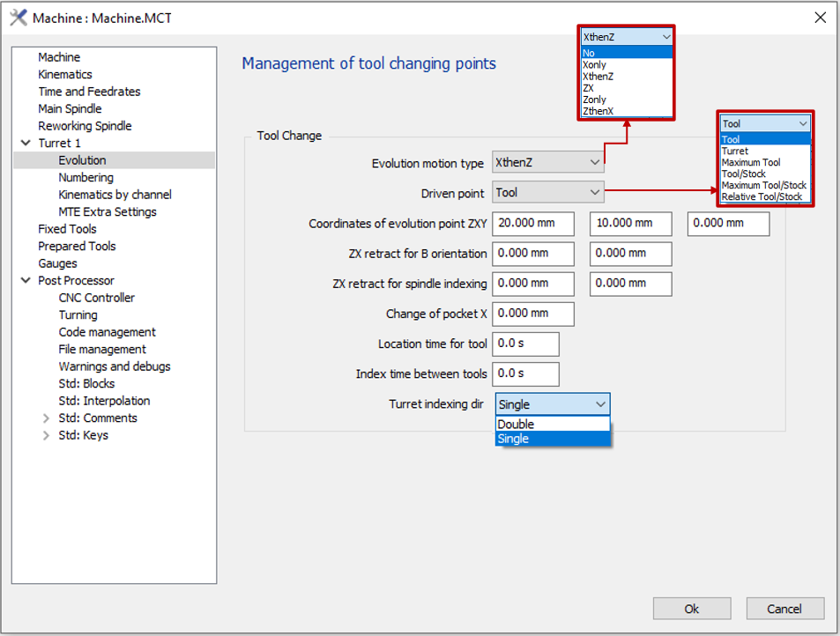Select Kinematics in the settings tree
The width and height of the screenshot is (840, 636).
tap(64, 75)
